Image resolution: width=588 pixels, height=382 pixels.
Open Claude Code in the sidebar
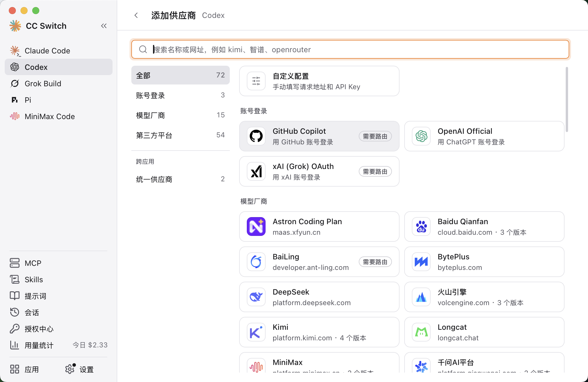[59, 50]
